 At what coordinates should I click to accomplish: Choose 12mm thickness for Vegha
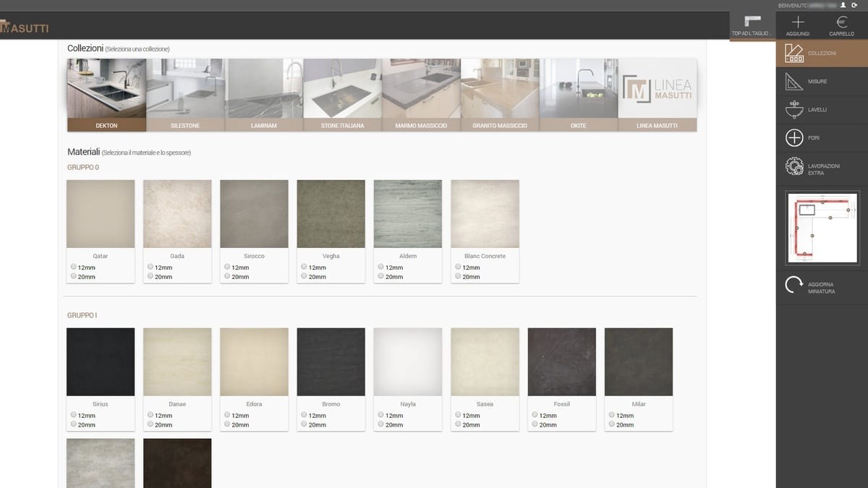click(x=305, y=267)
